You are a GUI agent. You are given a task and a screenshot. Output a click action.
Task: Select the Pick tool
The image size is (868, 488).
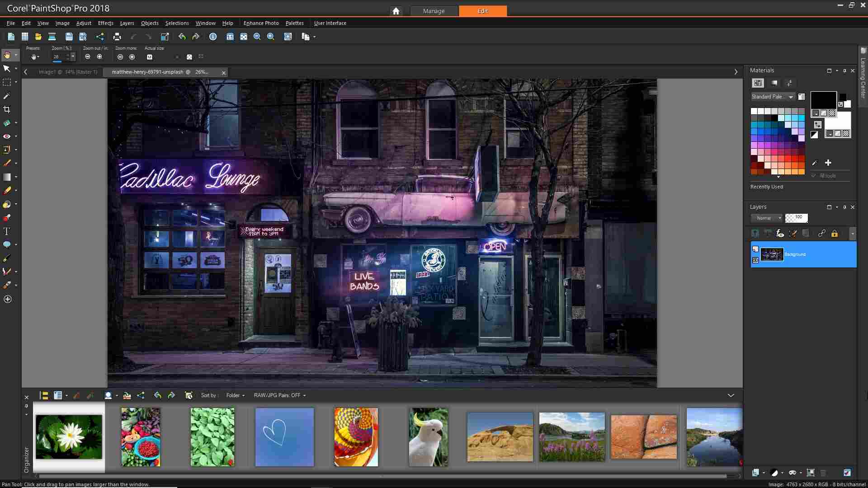7,69
